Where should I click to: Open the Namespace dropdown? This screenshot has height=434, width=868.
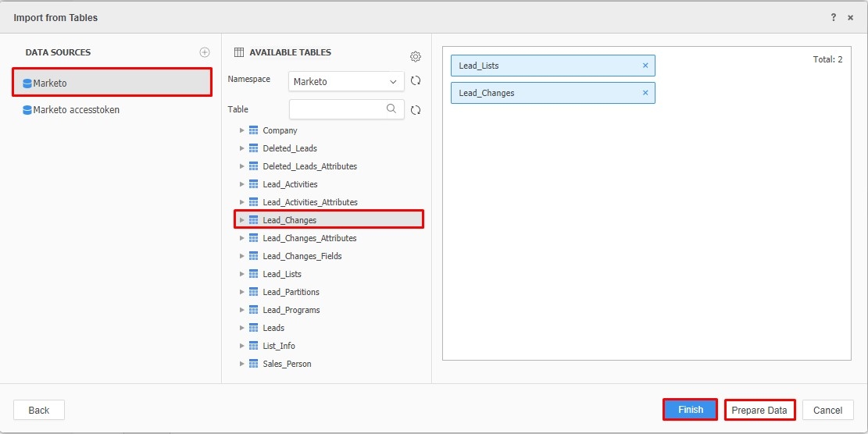tap(347, 81)
